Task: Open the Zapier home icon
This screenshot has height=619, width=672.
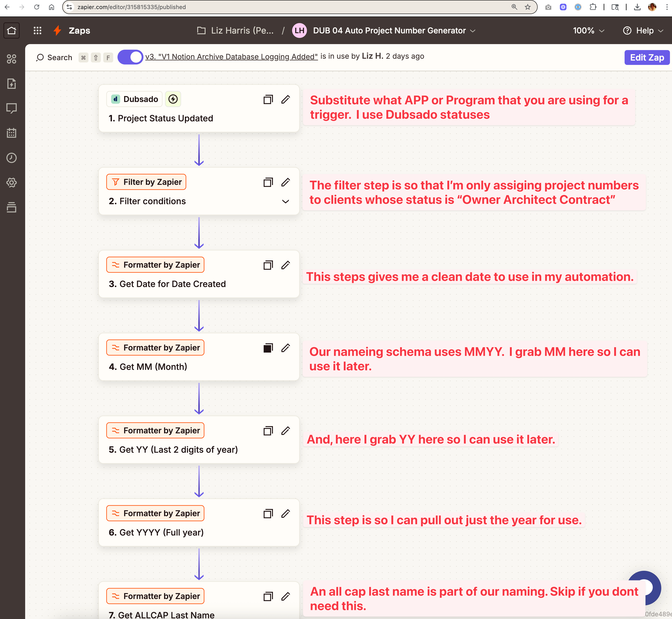Action: (x=12, y=30)
